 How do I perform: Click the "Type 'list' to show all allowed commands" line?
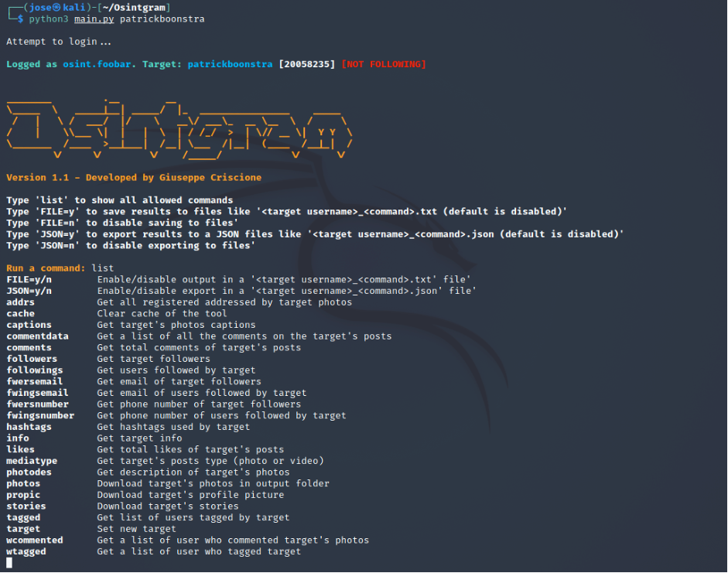pyautogui.click(x=119, y=200)
